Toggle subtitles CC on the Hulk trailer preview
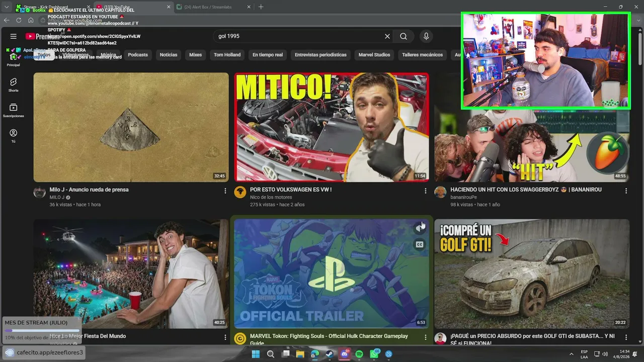644x362 pixels. [420, 244]
